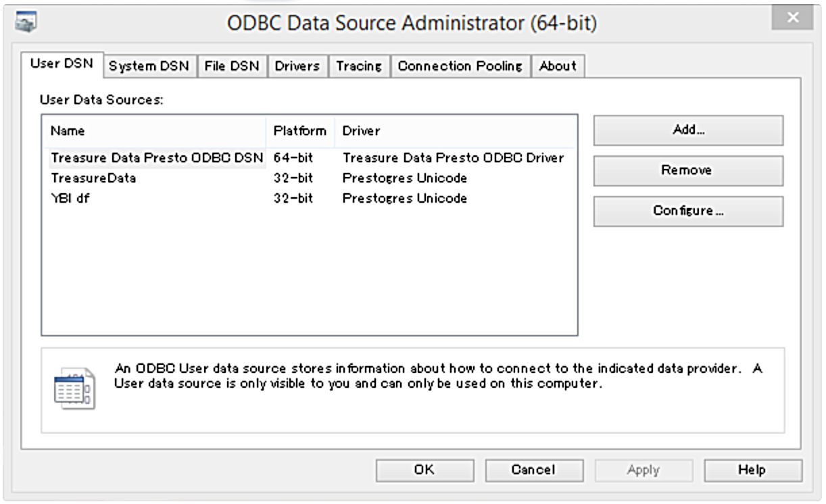Select the Tracing tab
The width and height of the screenshot is (826, 504).
pos(359,66)
